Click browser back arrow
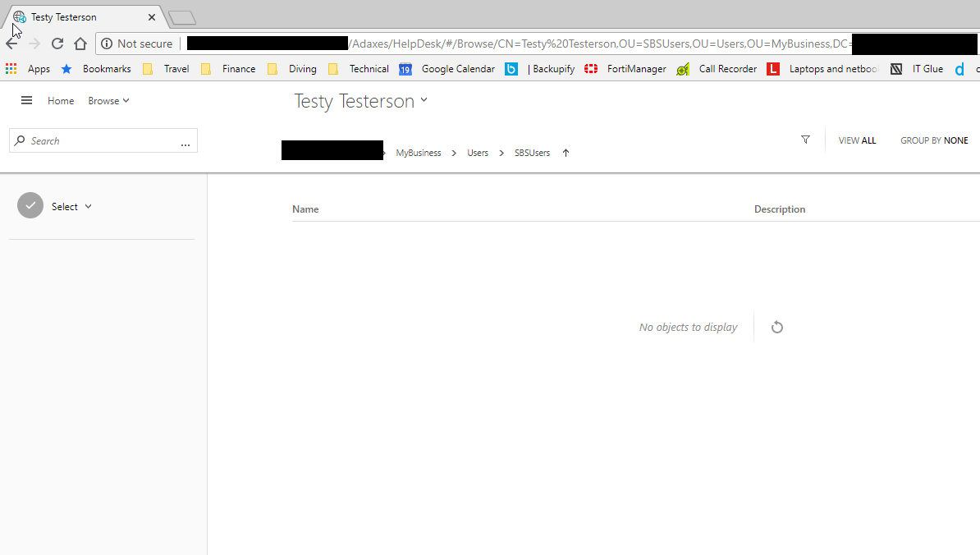 pyautogui.click(x=11, y=44)
